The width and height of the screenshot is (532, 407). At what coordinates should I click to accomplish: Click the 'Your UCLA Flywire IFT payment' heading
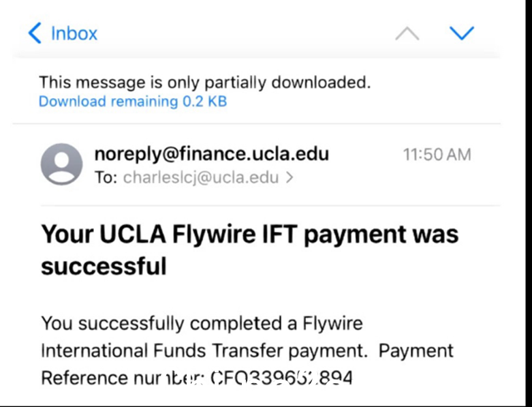click(x=223, y=235)
